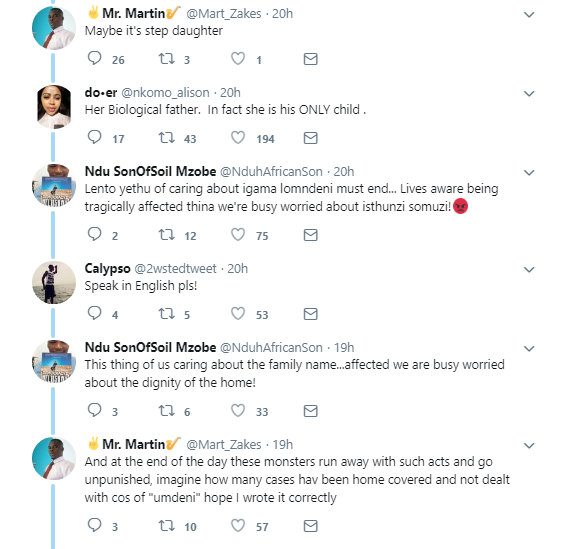569x549 pixels.
Task: Open Ndu SonOfSoil Mzobe's name on 20h tweet
Action: [150, 171]
